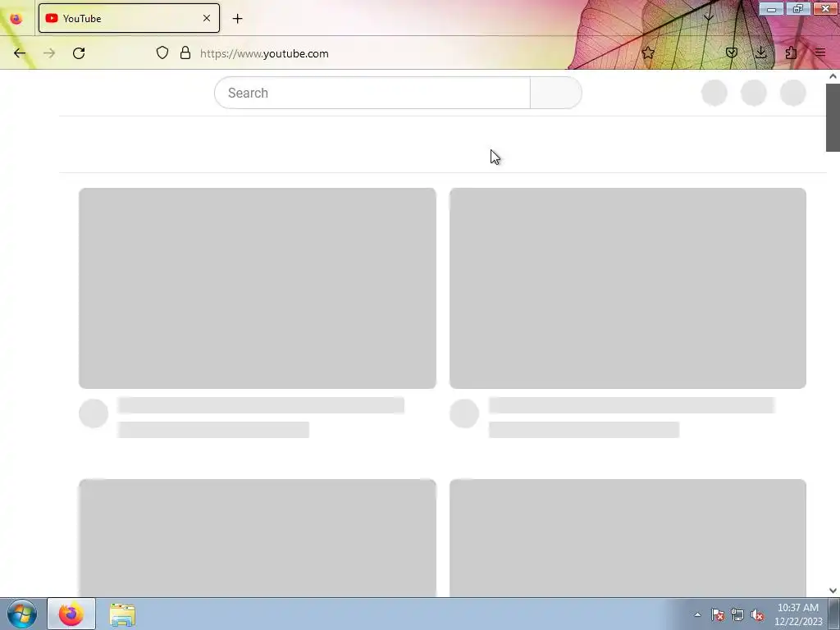This screenshot has width=840, height=630.
Task: Open a new tab with the plus button
Action: click(x=237, y=19)
